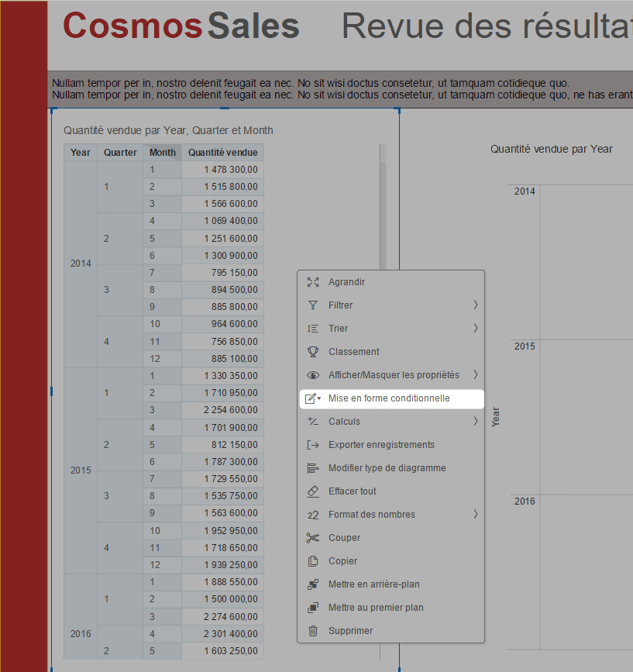
Task: Select Mise en forme conditionnelle
Action: [x=391, y=398]
